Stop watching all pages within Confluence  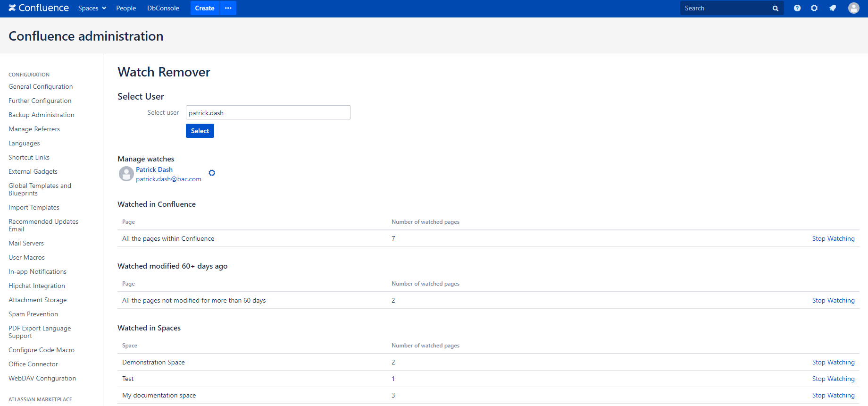pos(833,238)
